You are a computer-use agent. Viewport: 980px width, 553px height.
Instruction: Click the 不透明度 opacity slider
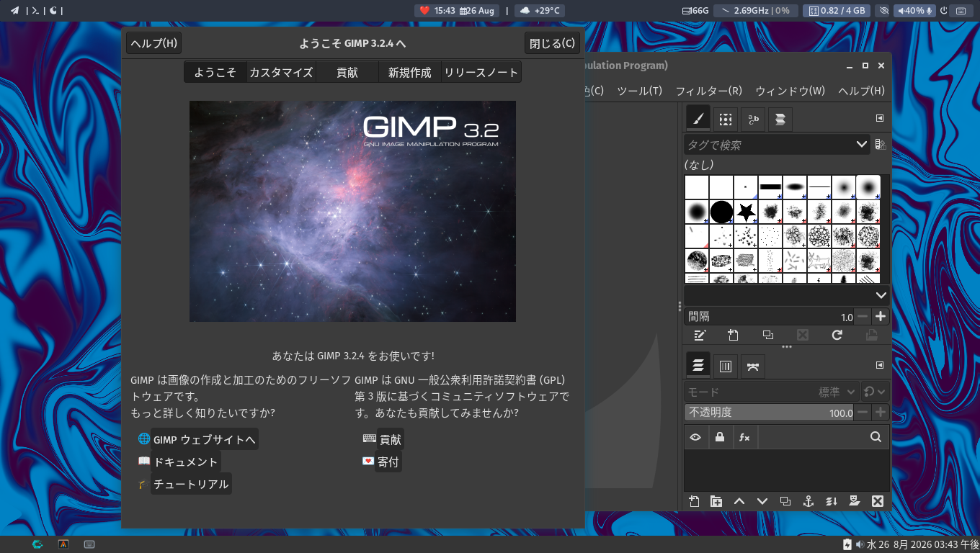769,413
